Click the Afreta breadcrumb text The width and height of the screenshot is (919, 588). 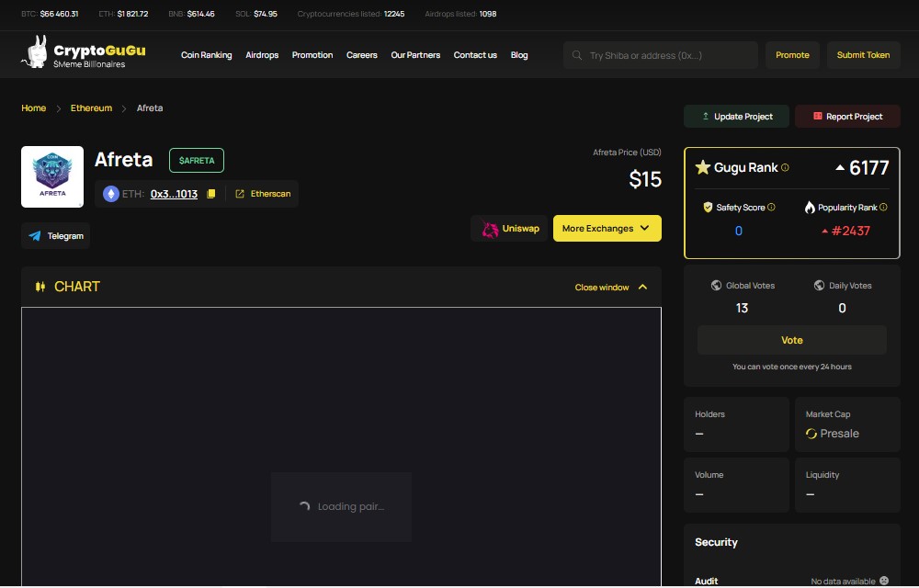point(150,108)
